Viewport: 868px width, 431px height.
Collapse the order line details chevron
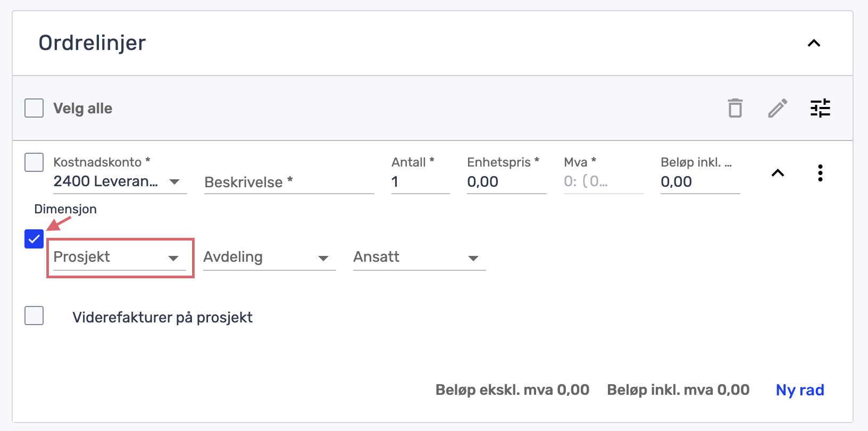pos(778,173)
